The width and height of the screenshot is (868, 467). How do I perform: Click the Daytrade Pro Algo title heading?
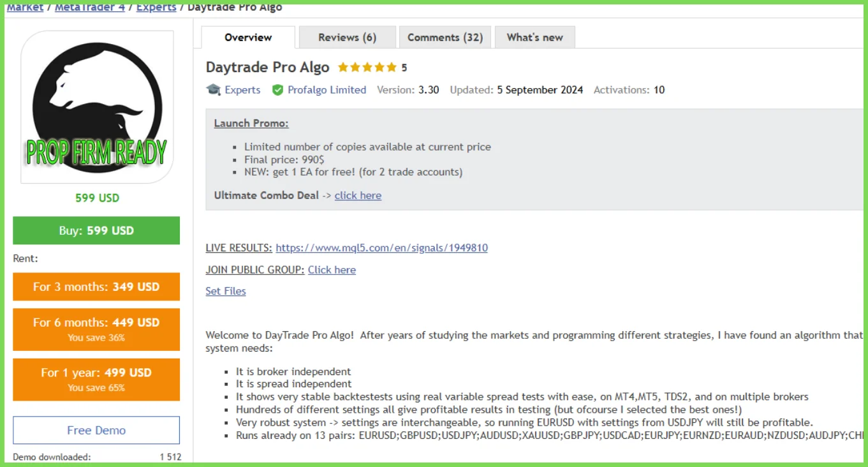(267, 67)
